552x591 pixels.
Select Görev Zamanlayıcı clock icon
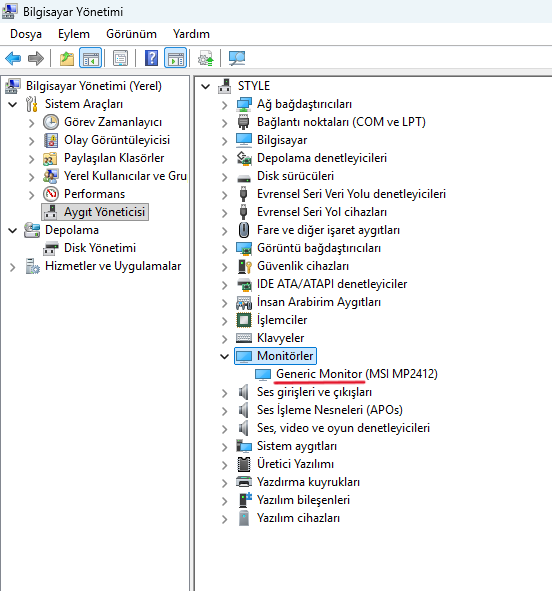tap(51, 122)
